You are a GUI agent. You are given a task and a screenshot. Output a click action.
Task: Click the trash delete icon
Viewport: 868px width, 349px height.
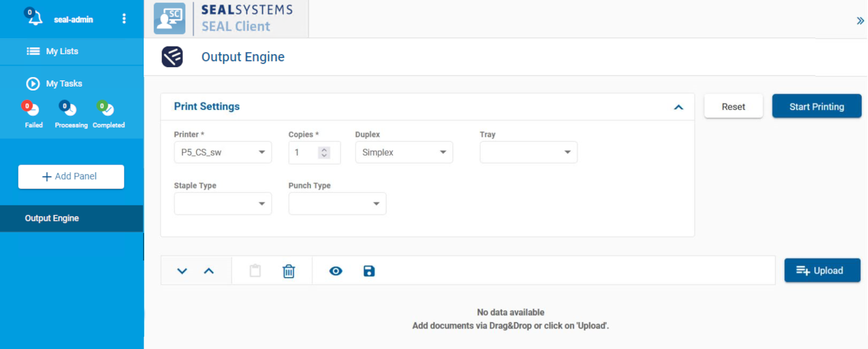click(289, 271)
